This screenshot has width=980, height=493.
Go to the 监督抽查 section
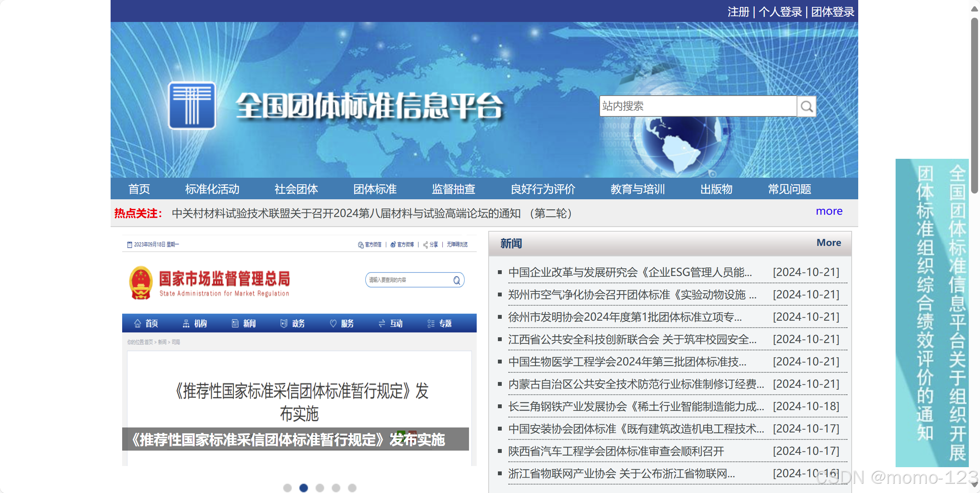coord(453,189)
